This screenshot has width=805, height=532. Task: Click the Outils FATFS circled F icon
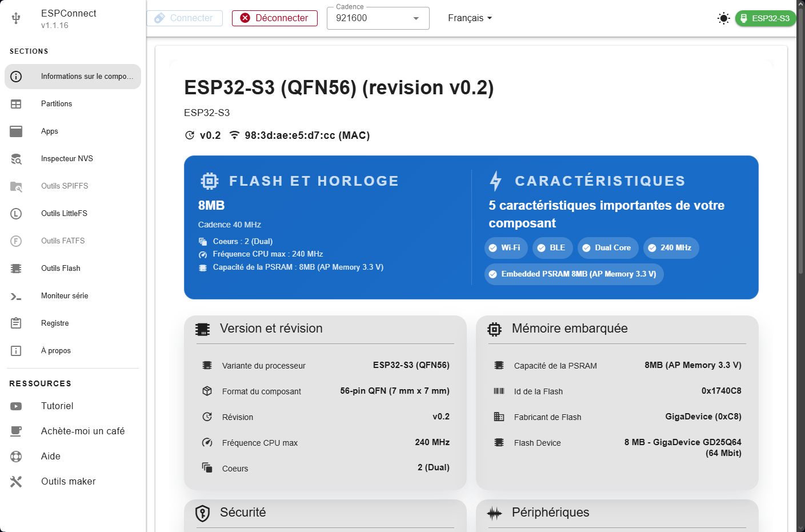point(16,241)
